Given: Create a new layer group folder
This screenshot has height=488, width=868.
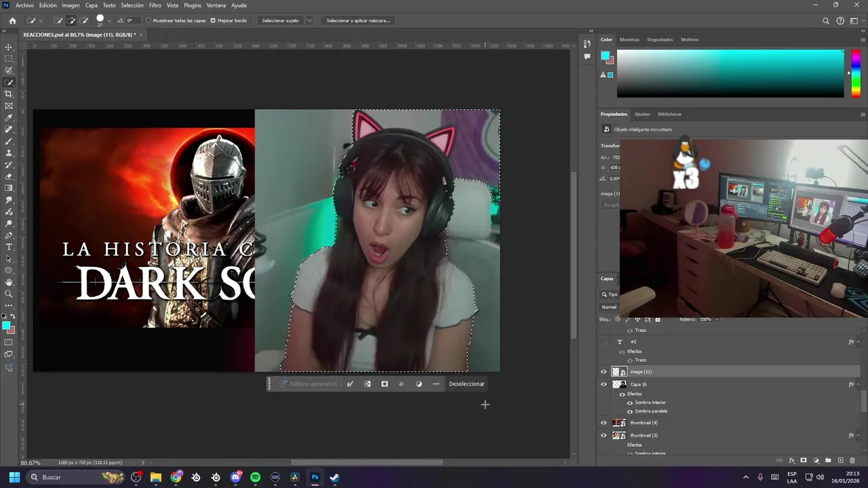Looking at the screenshot, I should 828,461.
